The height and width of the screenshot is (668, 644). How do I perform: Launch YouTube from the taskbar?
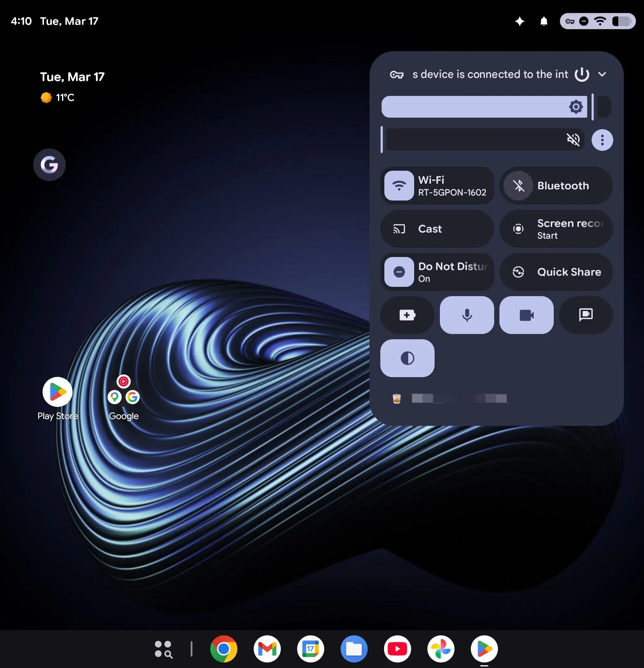click(397, 648)
